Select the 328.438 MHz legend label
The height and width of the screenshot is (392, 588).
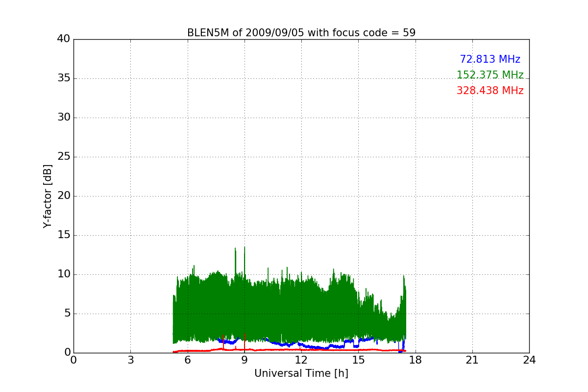(x=490, y=91)
